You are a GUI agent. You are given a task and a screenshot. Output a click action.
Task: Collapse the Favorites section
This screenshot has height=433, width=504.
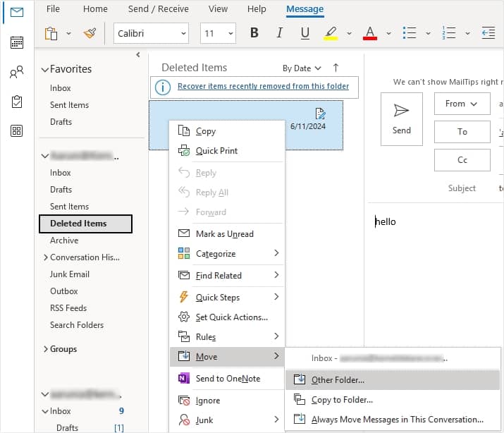click(x=45, y=69)
